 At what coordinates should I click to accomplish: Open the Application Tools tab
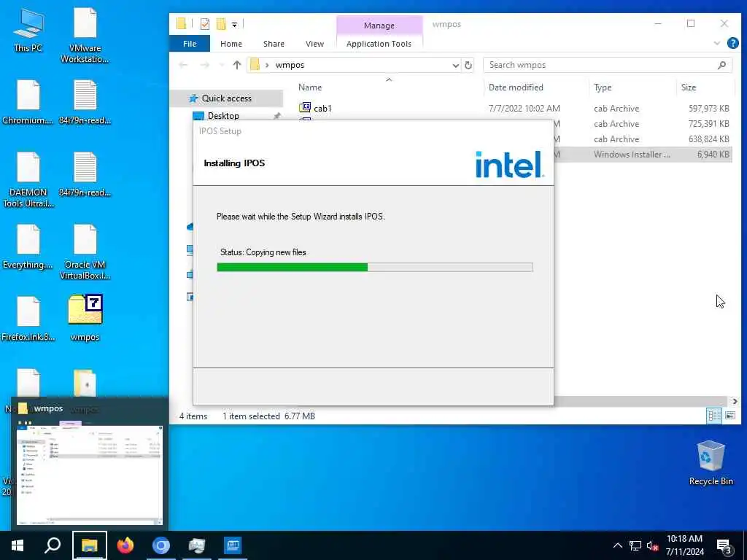point(379,43)
